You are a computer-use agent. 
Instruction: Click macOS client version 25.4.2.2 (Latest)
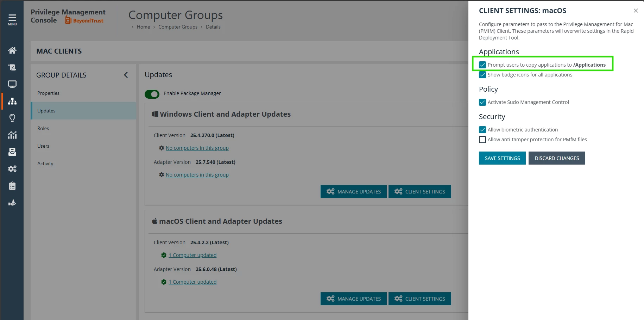(209, 242)
